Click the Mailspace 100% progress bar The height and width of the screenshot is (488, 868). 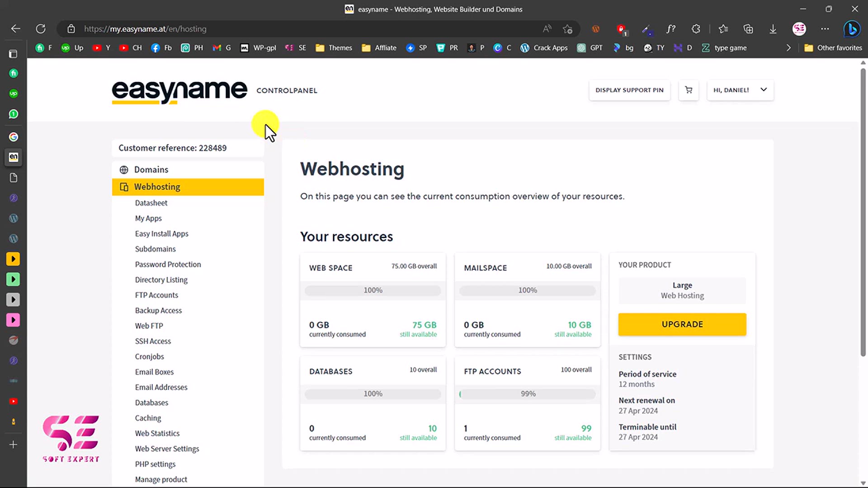point(528,291)
